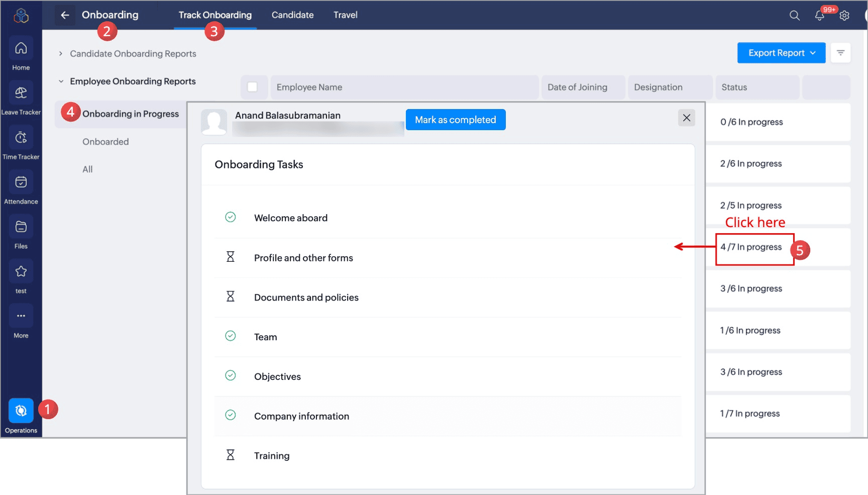The height and width of the screenshot is (495, 868).
Task: Open 4/7 In progress status
Action: pyautogui.click(x=751, y=247)
